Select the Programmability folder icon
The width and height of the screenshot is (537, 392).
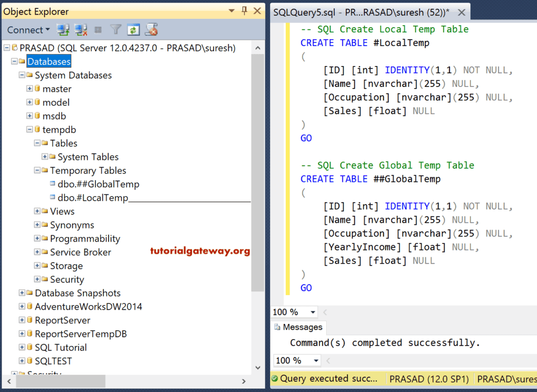tap(45, 238)
